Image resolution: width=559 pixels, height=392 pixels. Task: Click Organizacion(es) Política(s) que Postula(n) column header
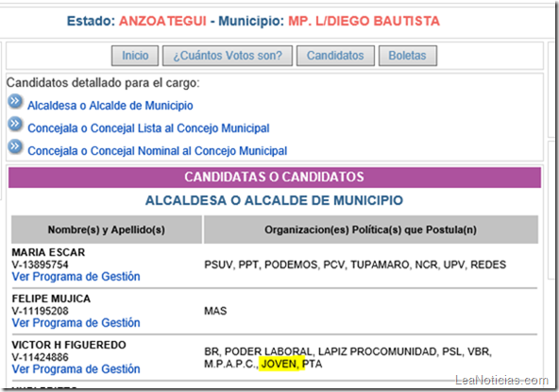coord(370,230)
